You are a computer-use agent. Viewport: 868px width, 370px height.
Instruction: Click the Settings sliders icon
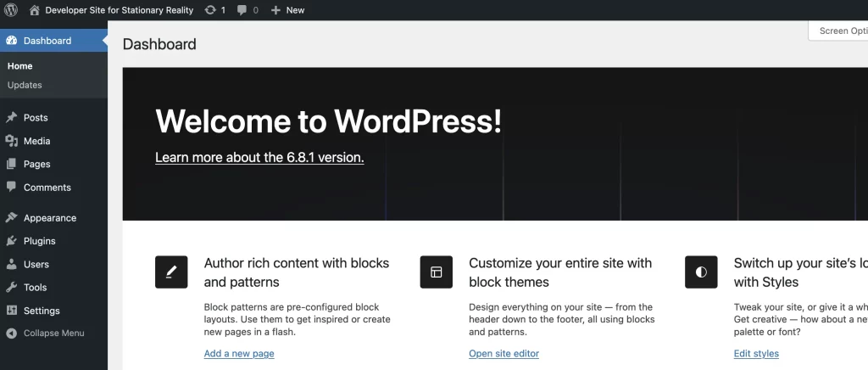click(11, 311)
